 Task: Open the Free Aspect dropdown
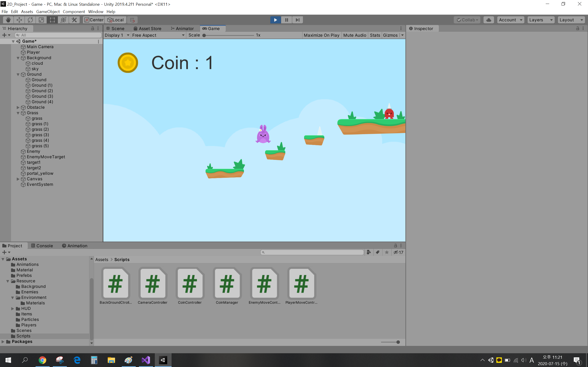pyautogui.click(x=158, y=35)
